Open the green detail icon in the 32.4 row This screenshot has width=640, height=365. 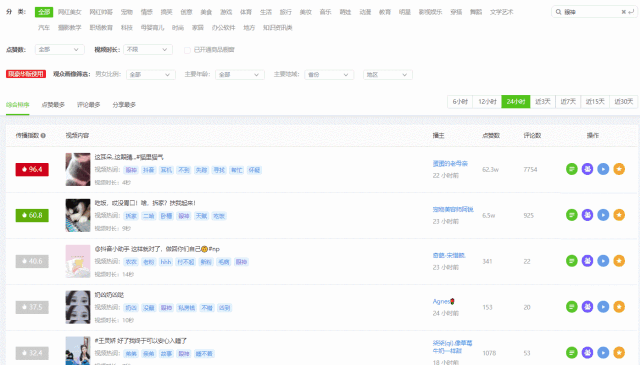pos(571,352)
